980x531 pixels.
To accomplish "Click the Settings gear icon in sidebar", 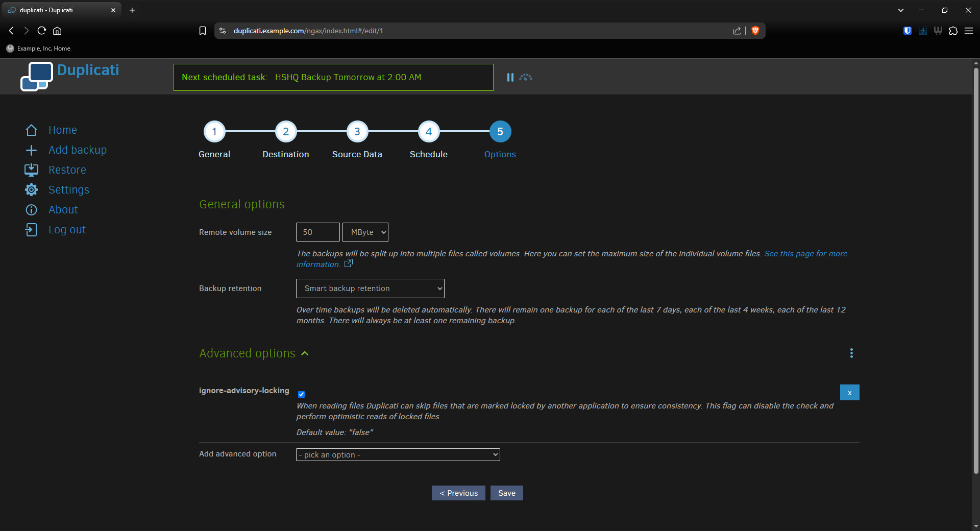I will pyautogui.click(x=31, y=190).
